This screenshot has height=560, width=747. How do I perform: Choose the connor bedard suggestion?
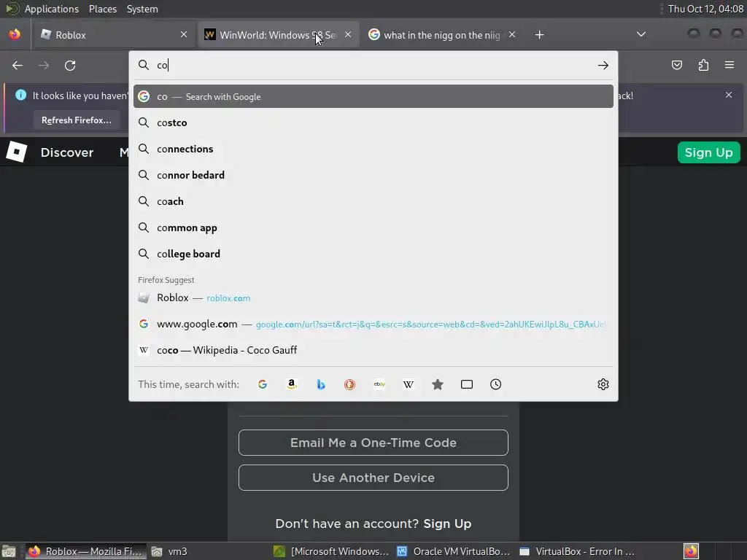[x=373, y=175]
